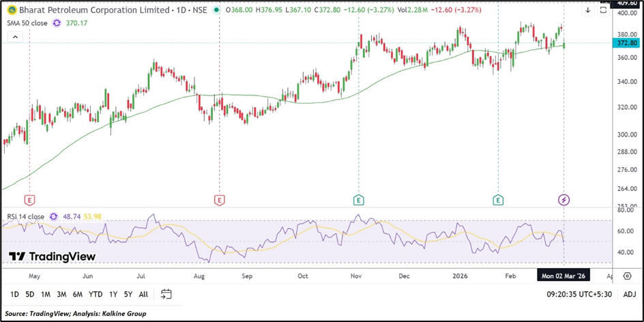Image resolution: width=644 pixels, height=322 pixels.
Task: Open the red earnings marker near August
Action: [219, 199]
